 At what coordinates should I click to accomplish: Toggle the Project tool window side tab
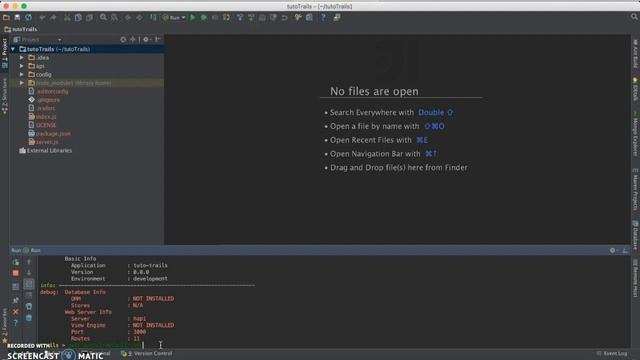(4, 53)
